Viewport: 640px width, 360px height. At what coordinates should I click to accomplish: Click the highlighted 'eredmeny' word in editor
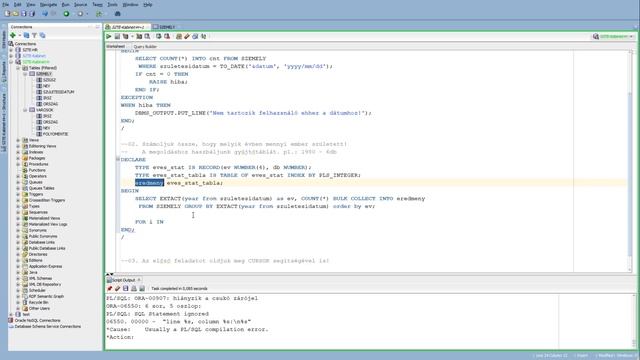149,183
